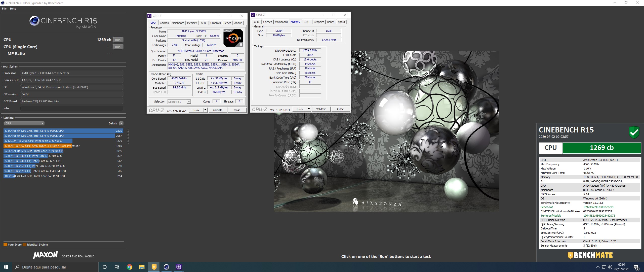The image size is (644, 272).
Task: Open the Help menu
Action: click(13, 9)
